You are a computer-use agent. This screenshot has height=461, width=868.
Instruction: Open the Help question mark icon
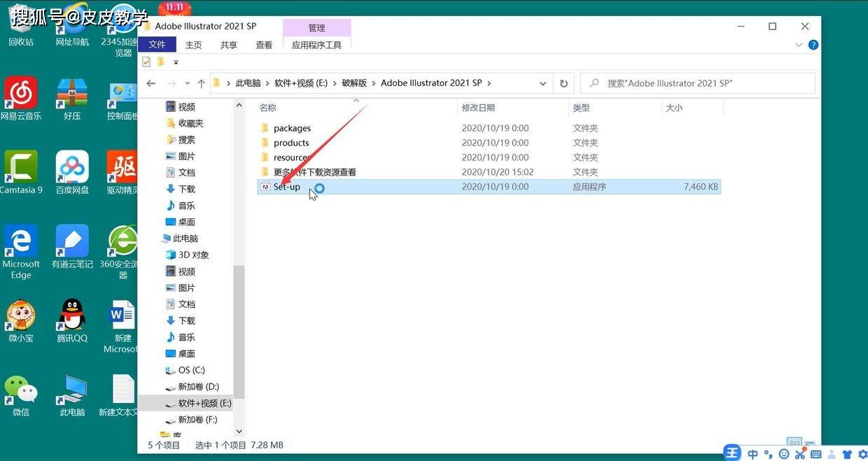[813, 45]
